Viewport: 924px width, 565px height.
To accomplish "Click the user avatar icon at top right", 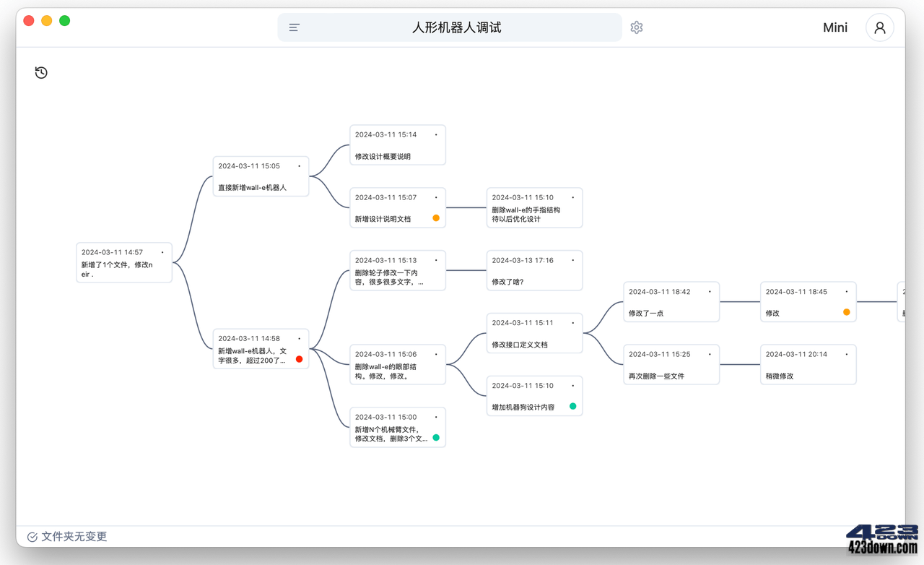I will pyautogui.click(x=879, y=27).
